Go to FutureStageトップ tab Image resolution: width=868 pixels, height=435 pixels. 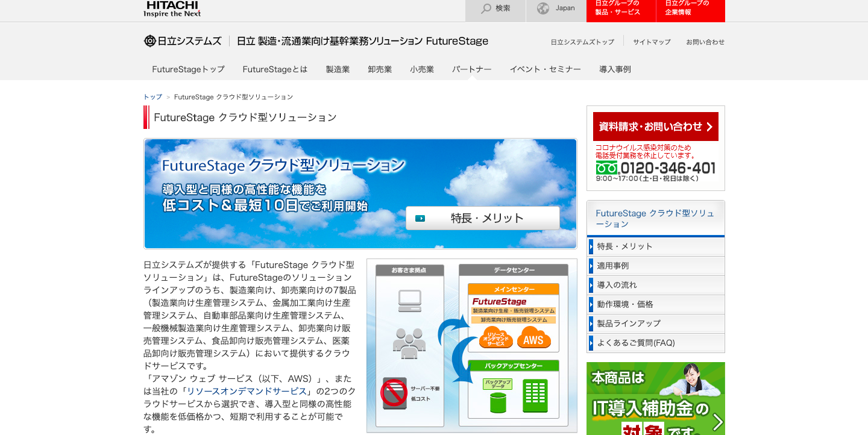[x=188, y=69]
